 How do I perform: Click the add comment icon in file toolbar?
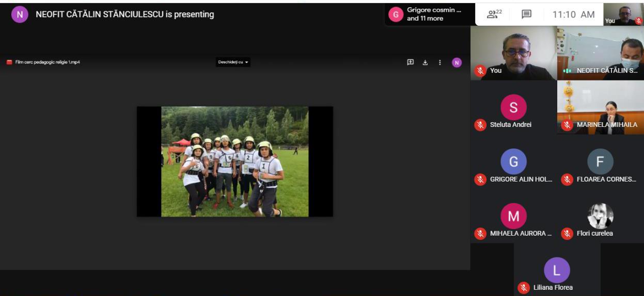click(411, 62)
